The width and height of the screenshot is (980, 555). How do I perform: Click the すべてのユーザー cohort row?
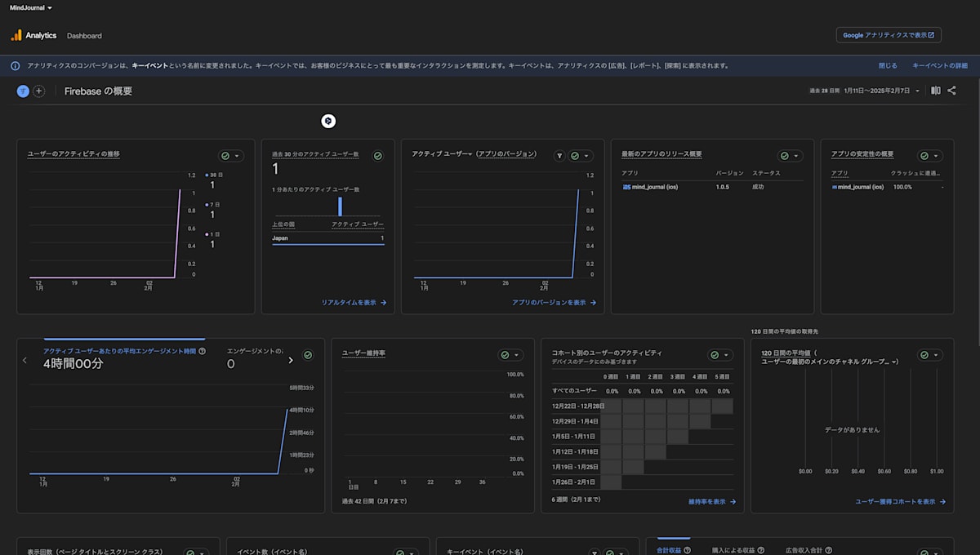pyautogui.click(x=642, y=391)
